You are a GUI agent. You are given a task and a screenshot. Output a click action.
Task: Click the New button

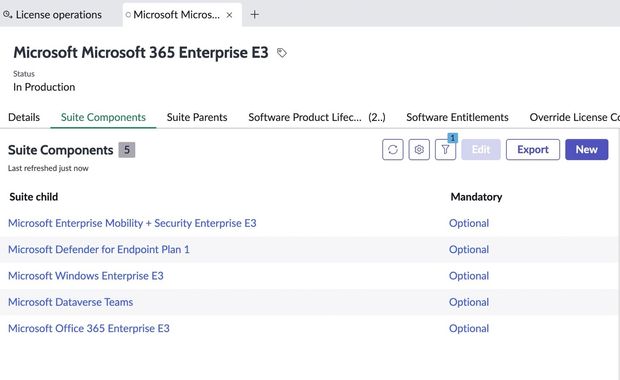click(587, 149)
